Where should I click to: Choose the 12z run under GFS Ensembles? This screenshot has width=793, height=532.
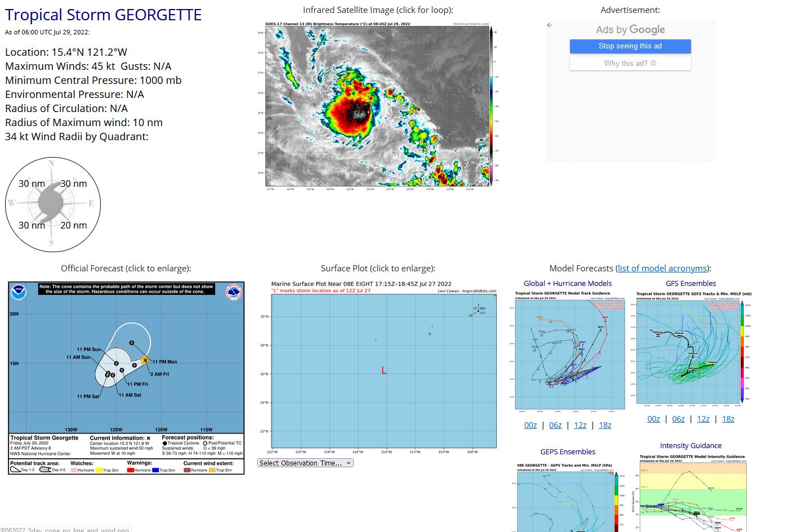[703, 419]
